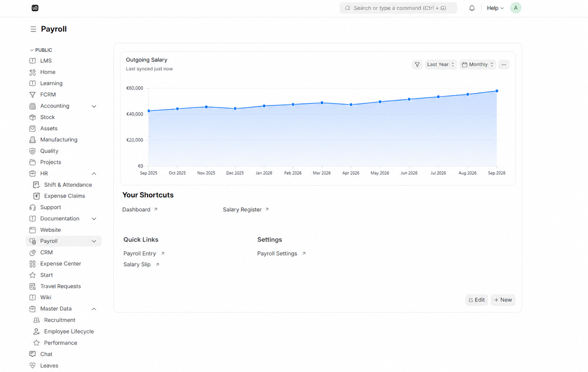588x372 pixels.
Task: Open the chart filter funnel button
Action: [x=417, y=65]
